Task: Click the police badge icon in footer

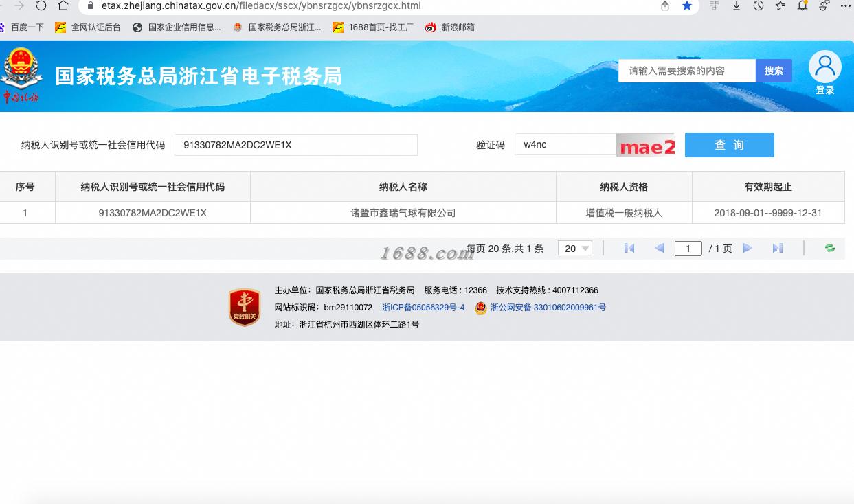Action: [x=481, y=308]
